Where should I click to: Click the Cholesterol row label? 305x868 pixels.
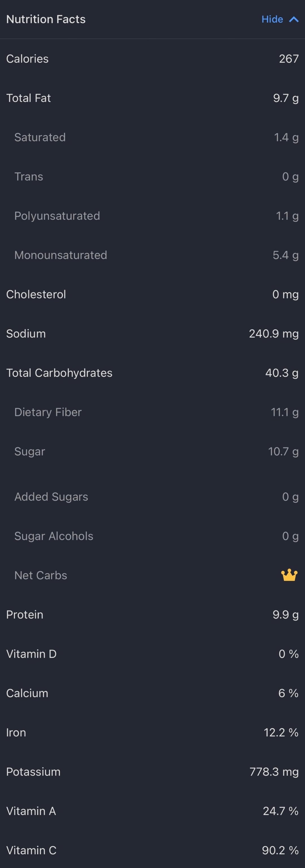click(x=36, y=294)
